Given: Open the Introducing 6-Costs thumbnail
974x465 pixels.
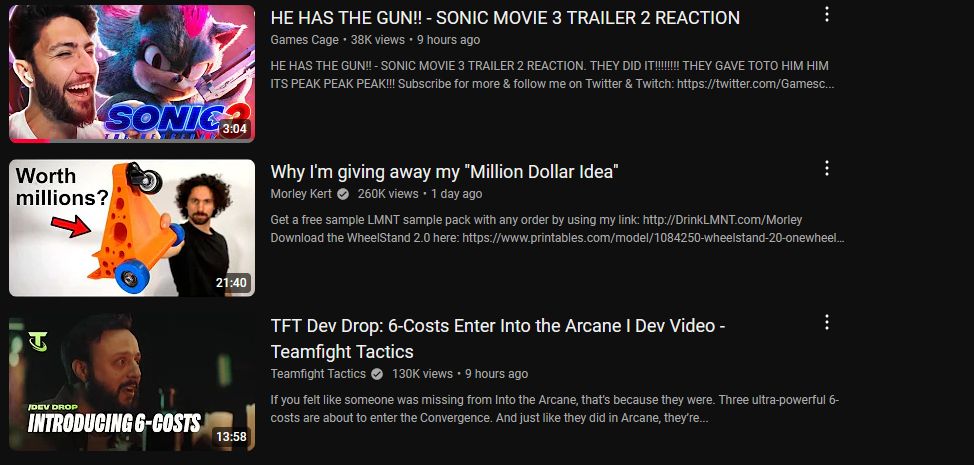Looking at the screenshot, I should 132,382.
